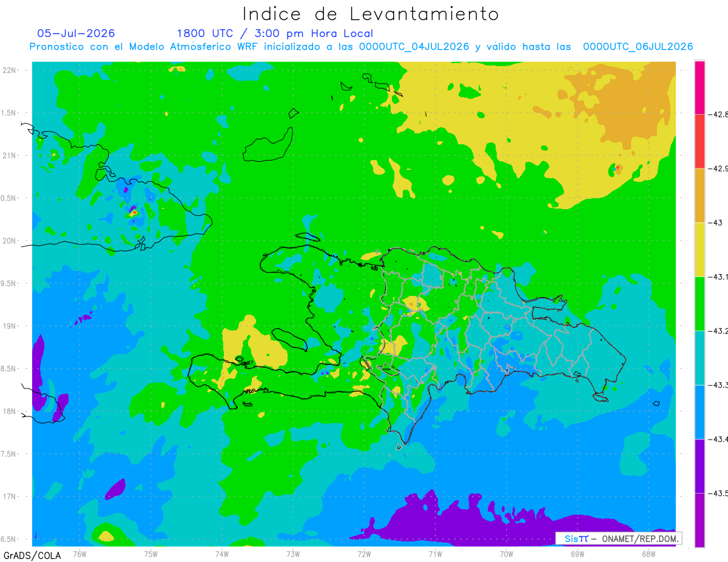
Task: Click the longitude label 75W
Action: click(151, 553)
